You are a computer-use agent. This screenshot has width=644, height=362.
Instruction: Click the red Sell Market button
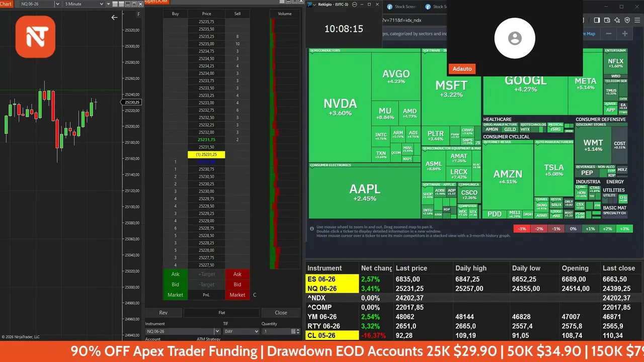point(237,295)
